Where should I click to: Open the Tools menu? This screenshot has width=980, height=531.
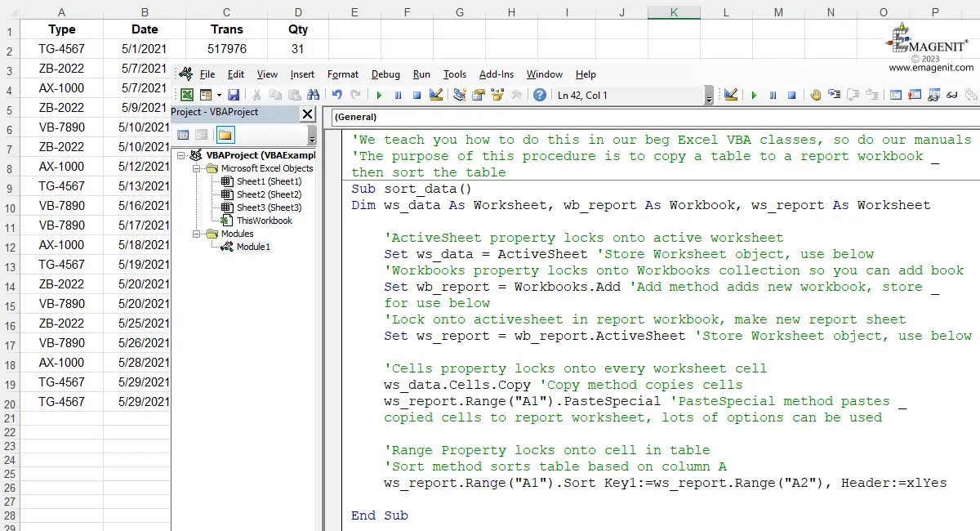coord(455,74)
